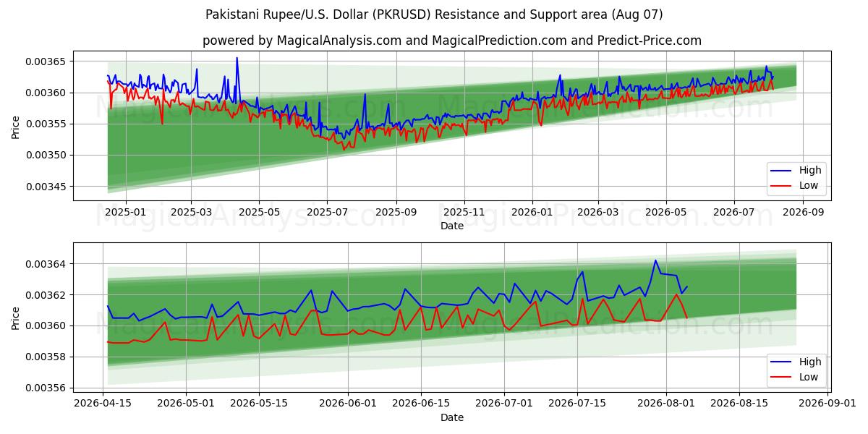Click the bottom chart y-axis label 0.00362
Screen dimensions: 868x434
[46, 295]
